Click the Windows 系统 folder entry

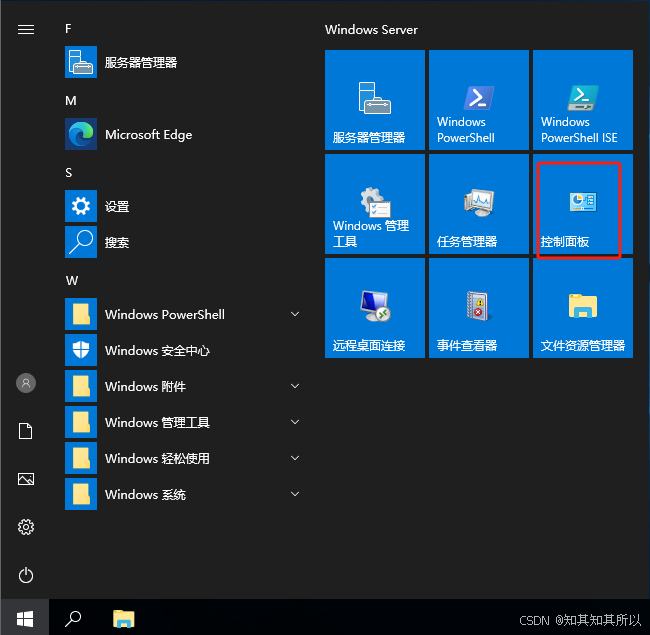(x=182, y=494)
